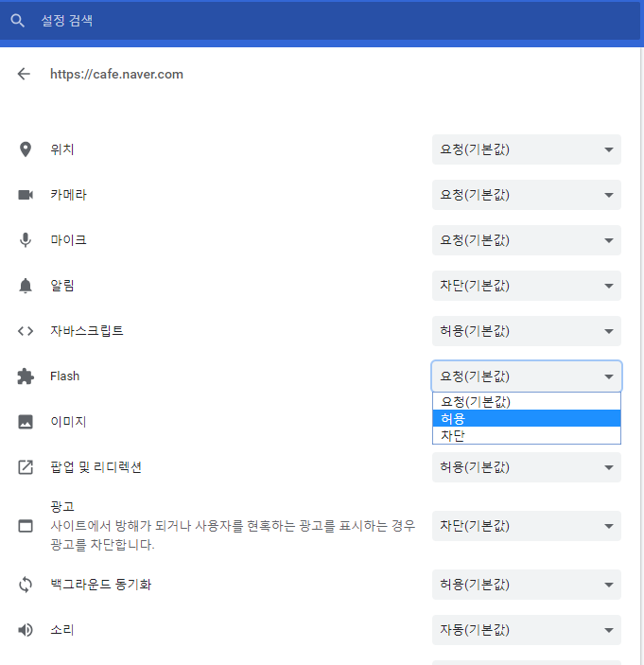Click the JavaScript code brackets icon
Viewport: 644px width, 665px height.
(26, 331)
